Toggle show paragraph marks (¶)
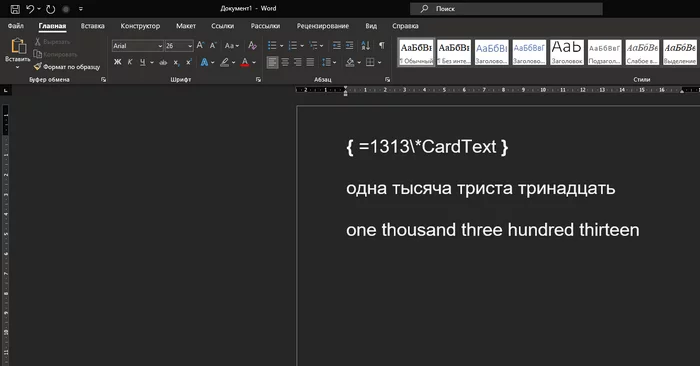The height and width of the screenshot is (366, 700). pyautogui.click(x=382, y=46)
